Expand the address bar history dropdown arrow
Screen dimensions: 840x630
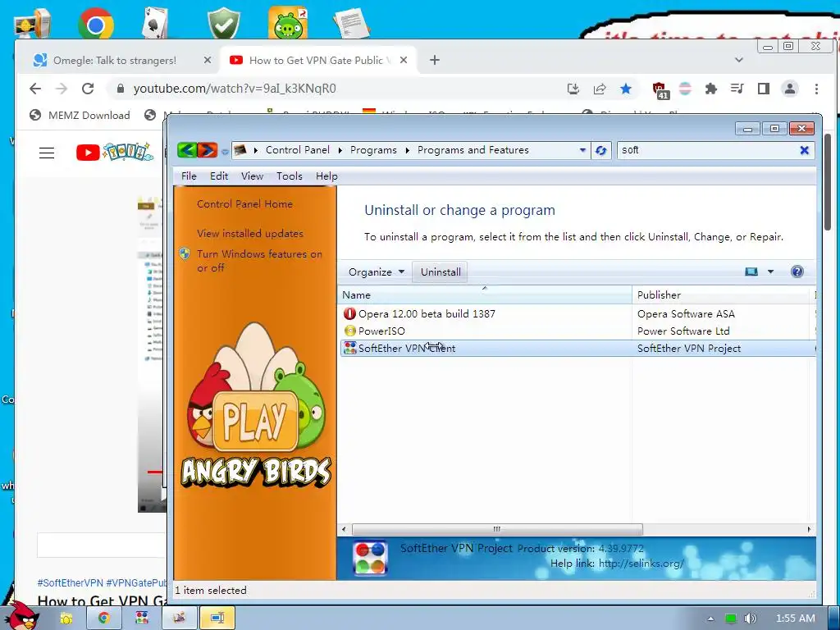coord(582,151)
